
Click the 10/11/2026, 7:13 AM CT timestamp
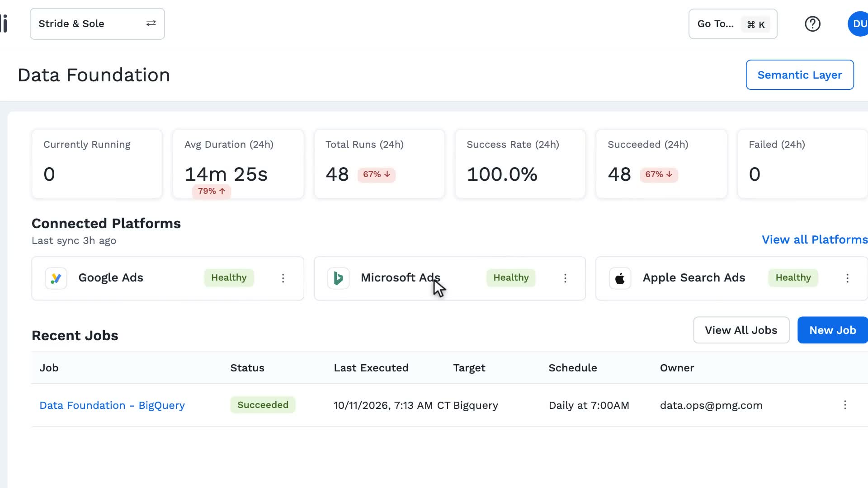[x=392, y=406]
